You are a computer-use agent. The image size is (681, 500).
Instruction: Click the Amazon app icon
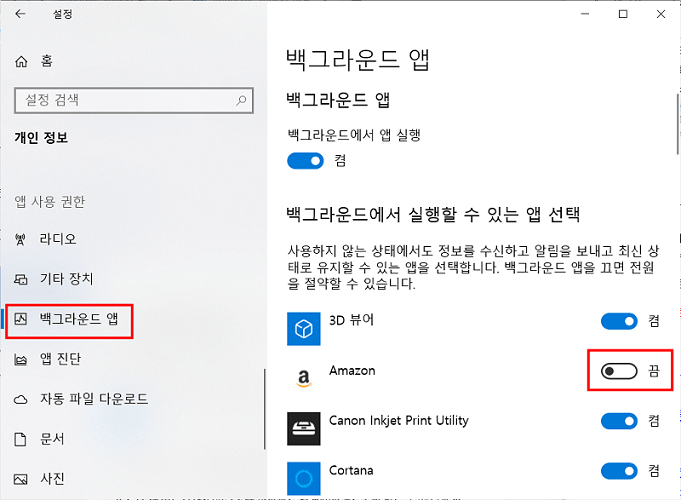304,379
